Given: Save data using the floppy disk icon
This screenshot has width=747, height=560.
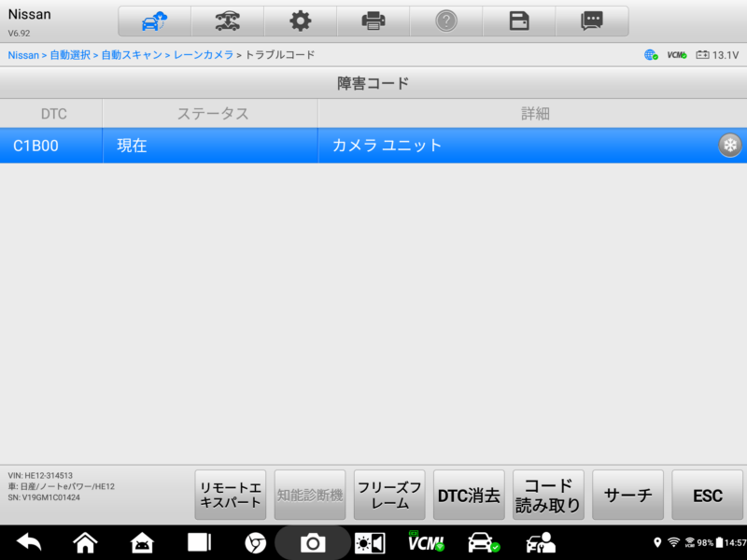Looking at the screenshot, I should coord(519,21).
